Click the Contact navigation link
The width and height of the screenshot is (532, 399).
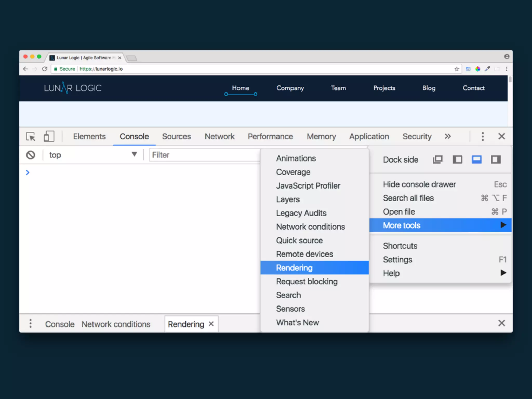pyautogui.click(x=473, y=88)
